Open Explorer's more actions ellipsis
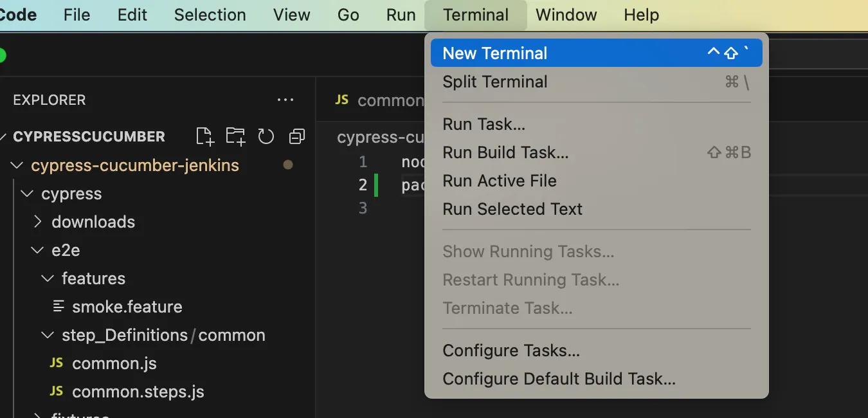The width and height of the screenshot is (868, 418). pos(285,100)
